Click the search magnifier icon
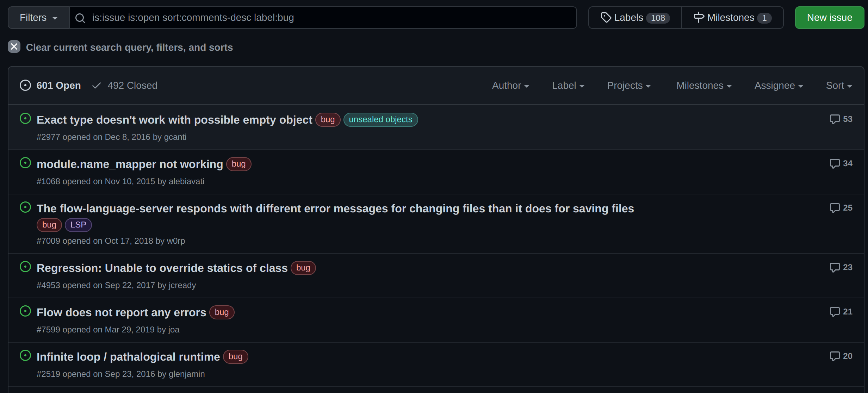The image size is (868, 393). [x=80, y=18]
